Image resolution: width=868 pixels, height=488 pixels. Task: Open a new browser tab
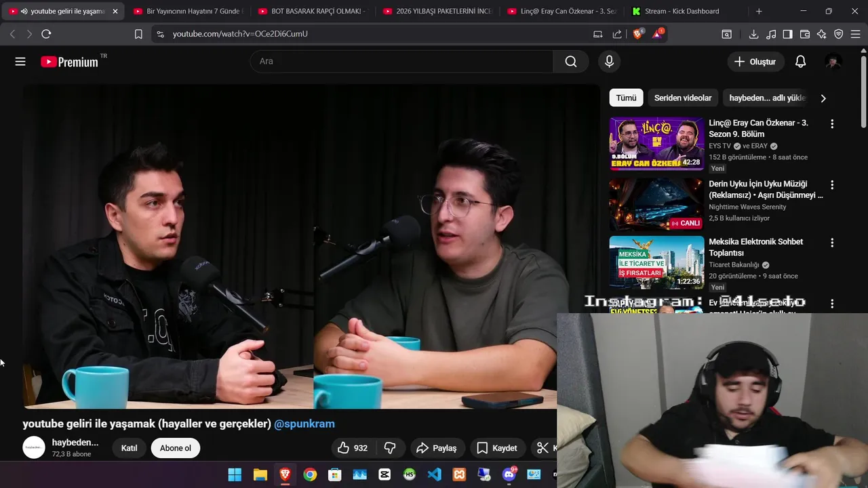[x=759, y=12]
